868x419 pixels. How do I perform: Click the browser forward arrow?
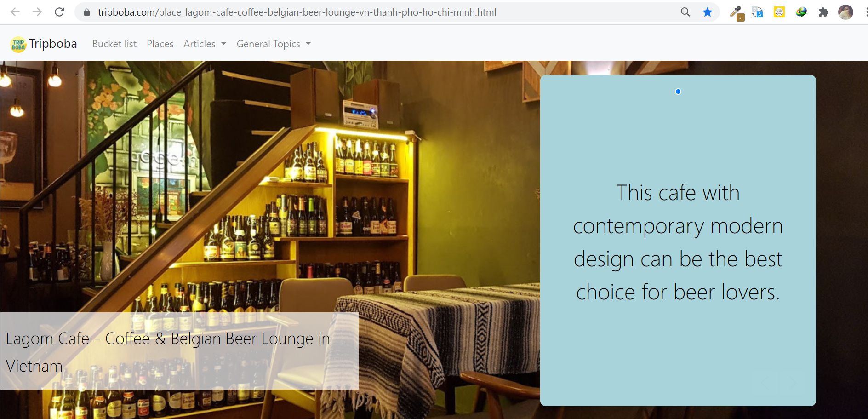click(x=37, y=12)
